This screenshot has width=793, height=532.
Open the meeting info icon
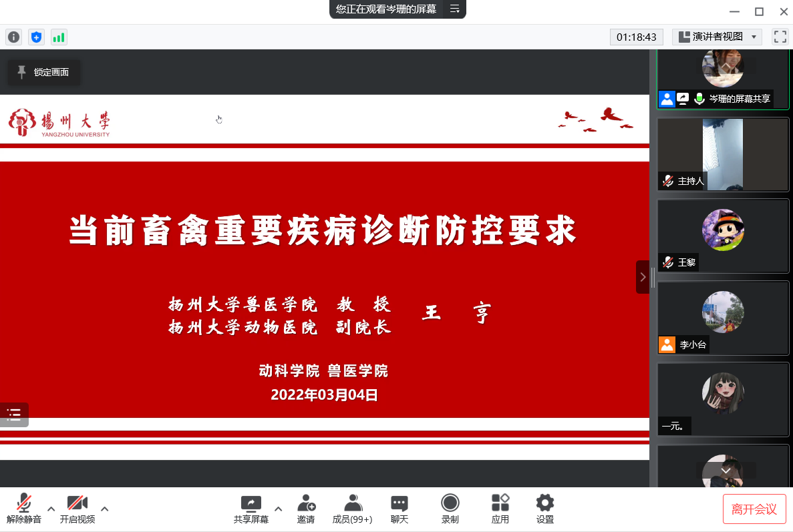(x=13, y=37)
